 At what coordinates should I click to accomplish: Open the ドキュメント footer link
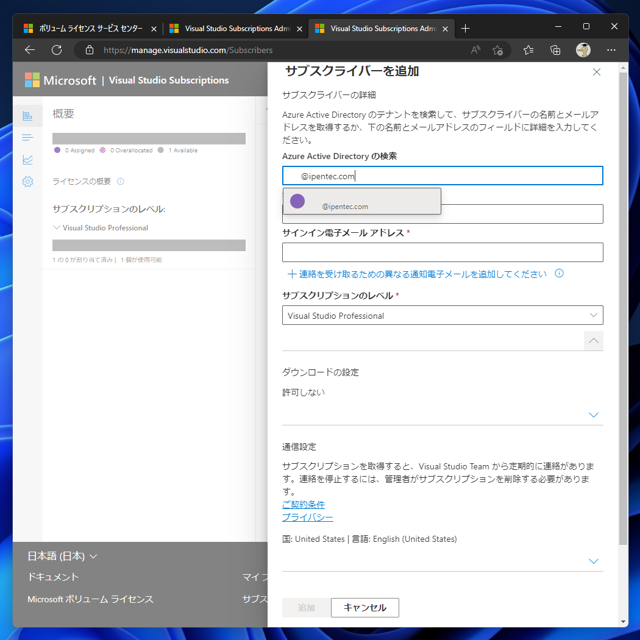click(53, 577)
